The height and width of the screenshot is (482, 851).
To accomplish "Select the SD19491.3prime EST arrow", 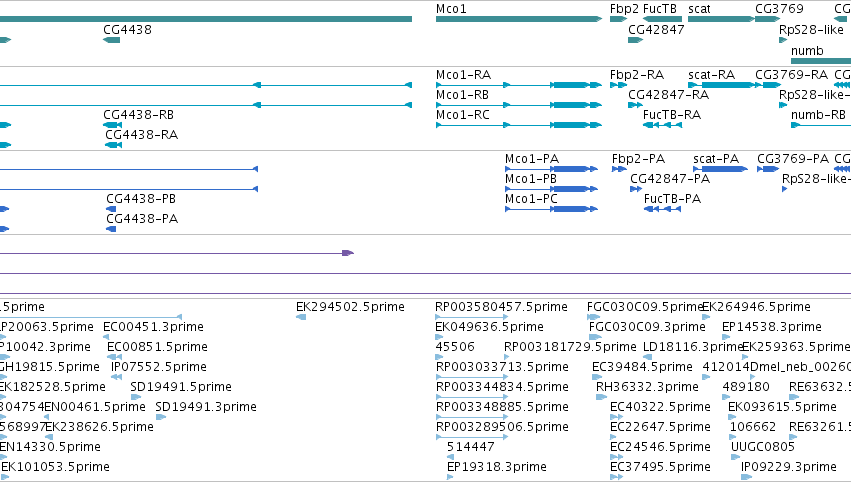I will click(161, 417).
